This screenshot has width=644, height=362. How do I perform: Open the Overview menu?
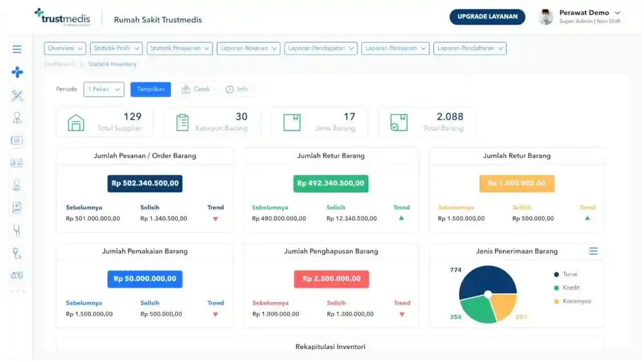65,48
